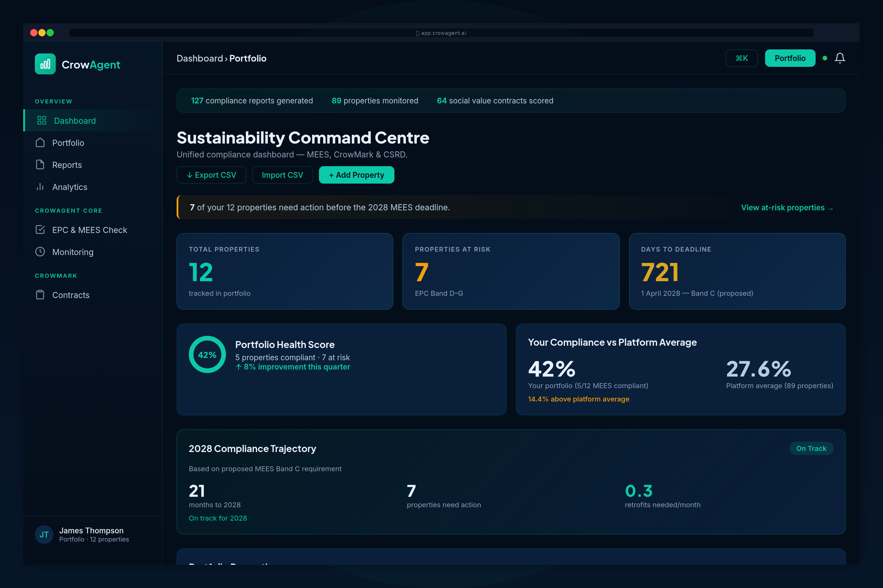
Task: Open the Dashboard menu item
Action: [93, 120]
